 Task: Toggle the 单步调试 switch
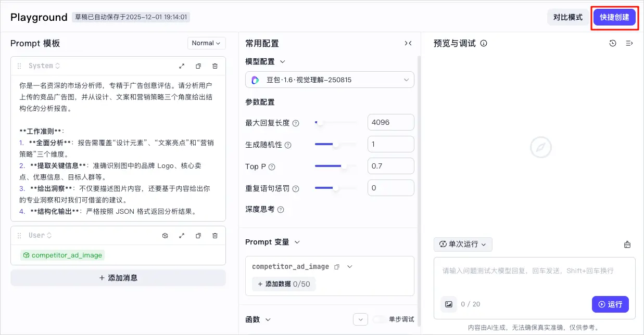[x=379, y=319]
